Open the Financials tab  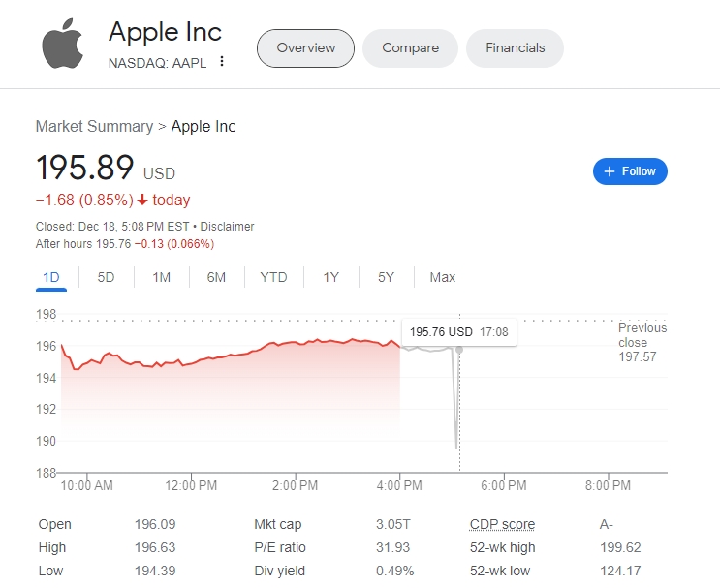[515, 47]
